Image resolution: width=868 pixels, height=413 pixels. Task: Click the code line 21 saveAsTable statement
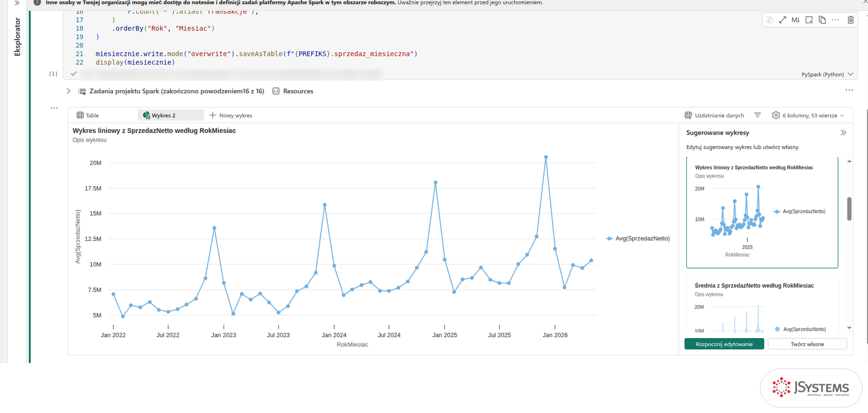click(257, 54)
